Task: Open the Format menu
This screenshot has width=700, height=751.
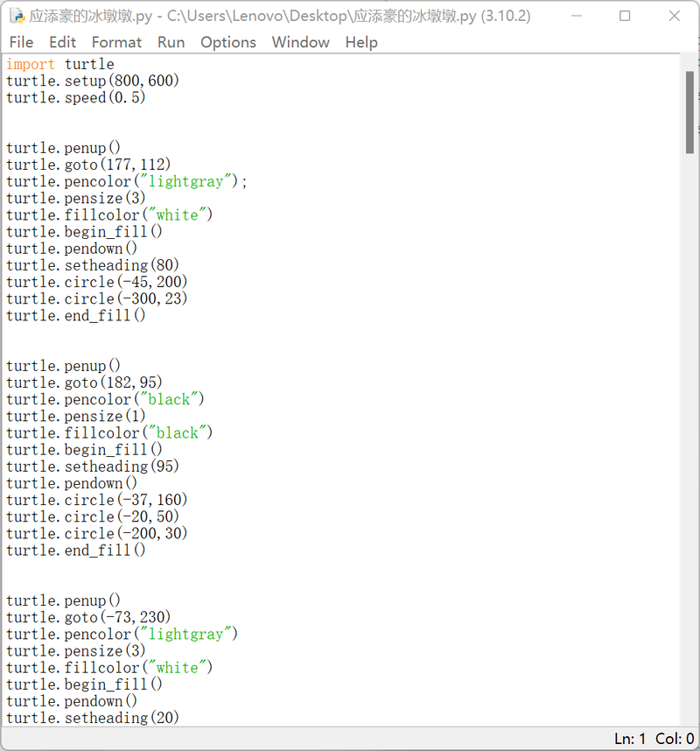Action: (x=116, y=42)
